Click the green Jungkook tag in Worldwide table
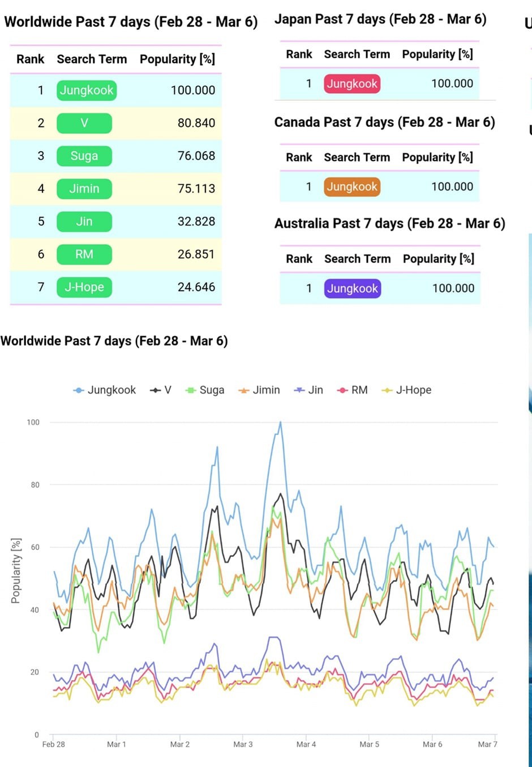This screenshot has width=532, height=767. pyautogui.click(x=87, y=90)
